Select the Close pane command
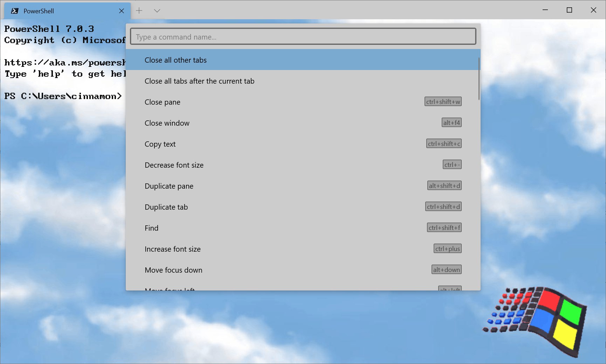Screen dimensions: 606x364 (x=303, y=102)
